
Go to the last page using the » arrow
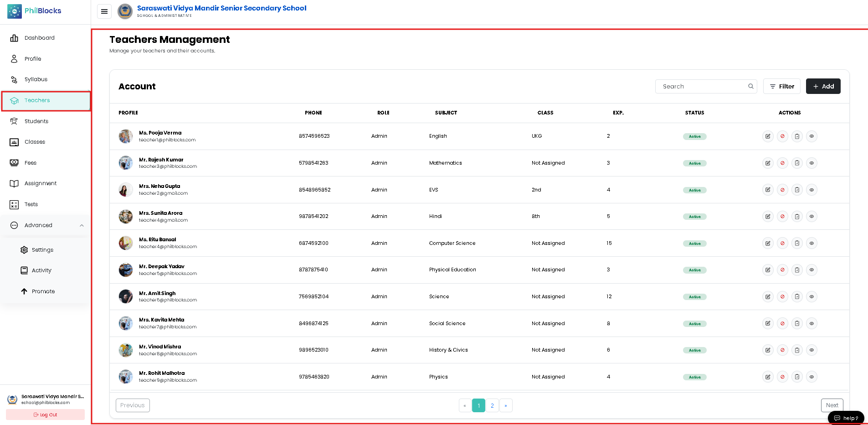506,405
